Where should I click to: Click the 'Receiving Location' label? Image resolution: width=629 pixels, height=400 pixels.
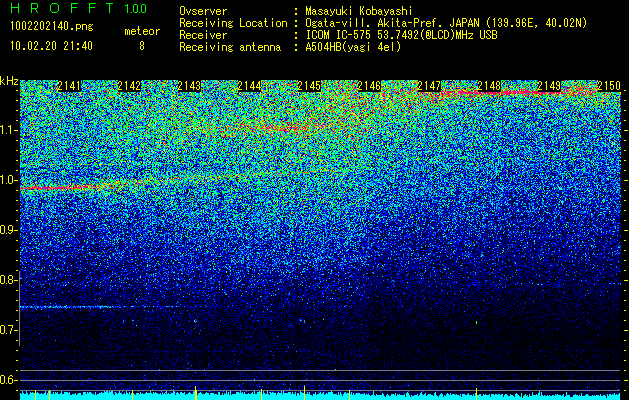click(x=233, y=23)
